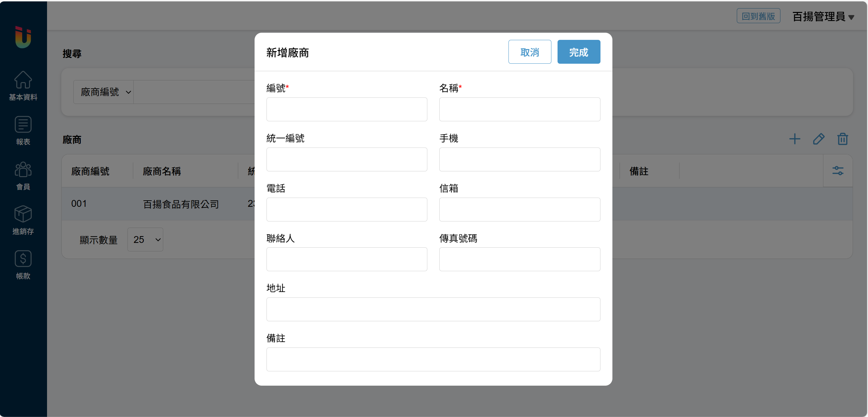Screen dimensions: 868x417
Task: Focus the 編號 input field
Action: tap(347, 109)
